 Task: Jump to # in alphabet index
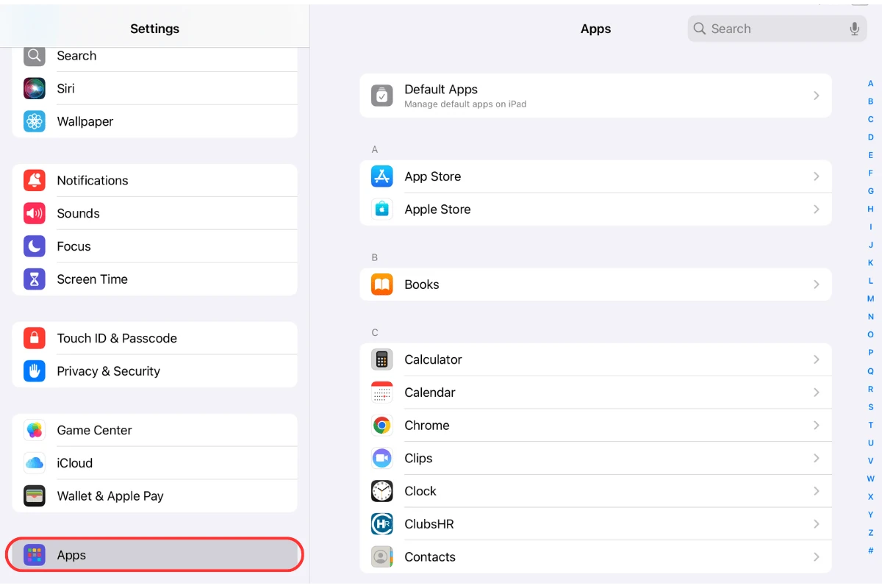tap(870, 551)
